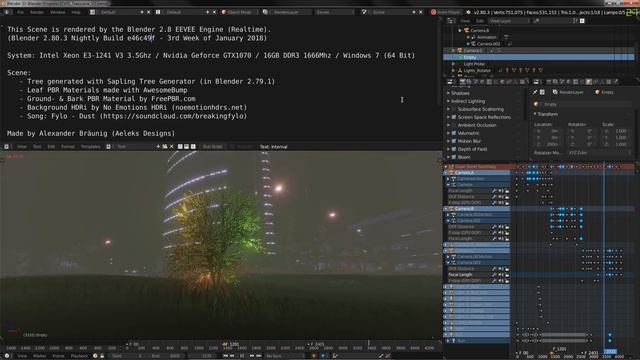Open text editor Templates menu
The image size is (640, 360).
point(90,147)
